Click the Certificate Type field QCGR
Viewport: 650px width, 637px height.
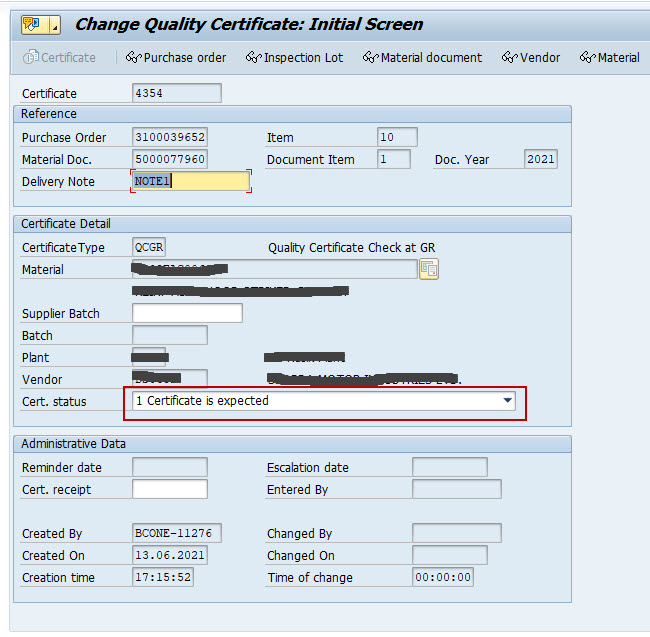149,247
